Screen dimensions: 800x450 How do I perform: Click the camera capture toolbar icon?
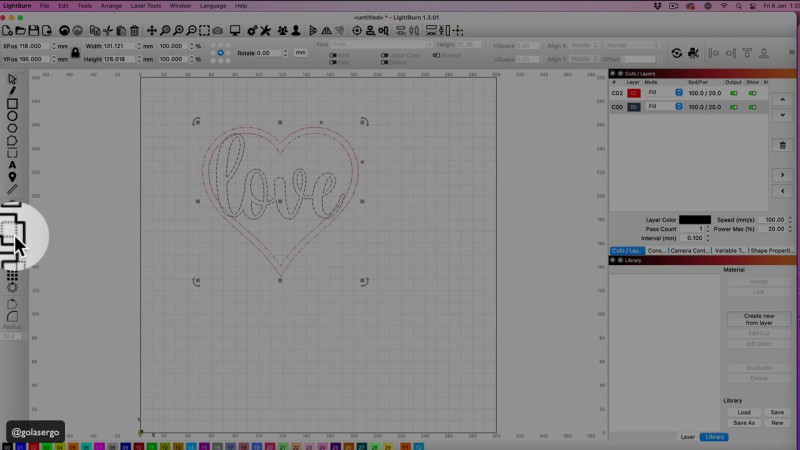point(217,30)
